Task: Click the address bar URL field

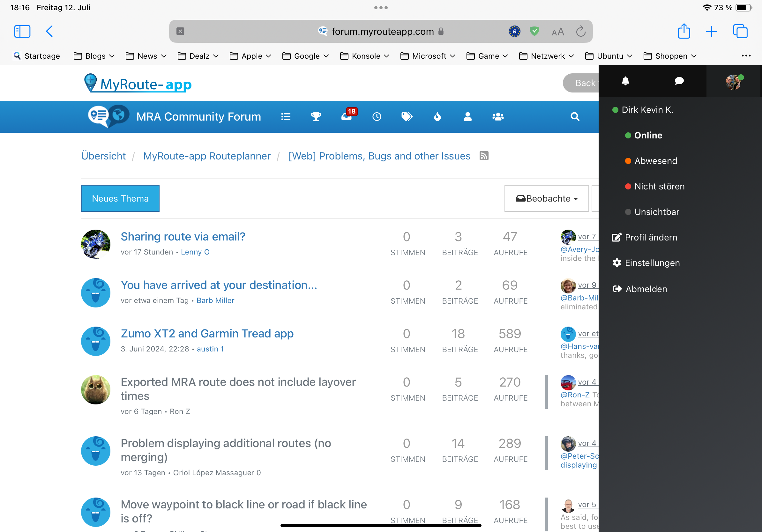Action: click(381, 31)
